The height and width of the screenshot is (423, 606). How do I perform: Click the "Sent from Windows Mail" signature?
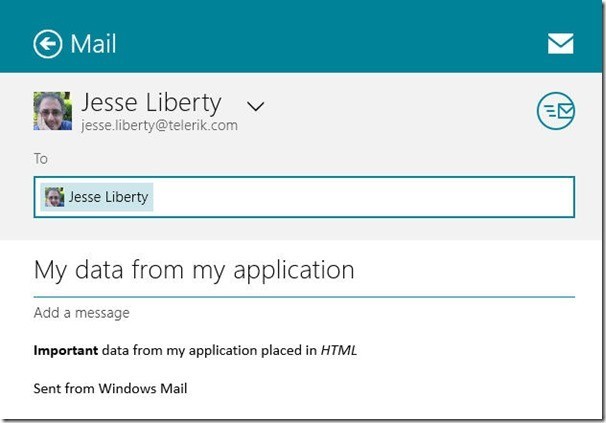pos(110,388)
